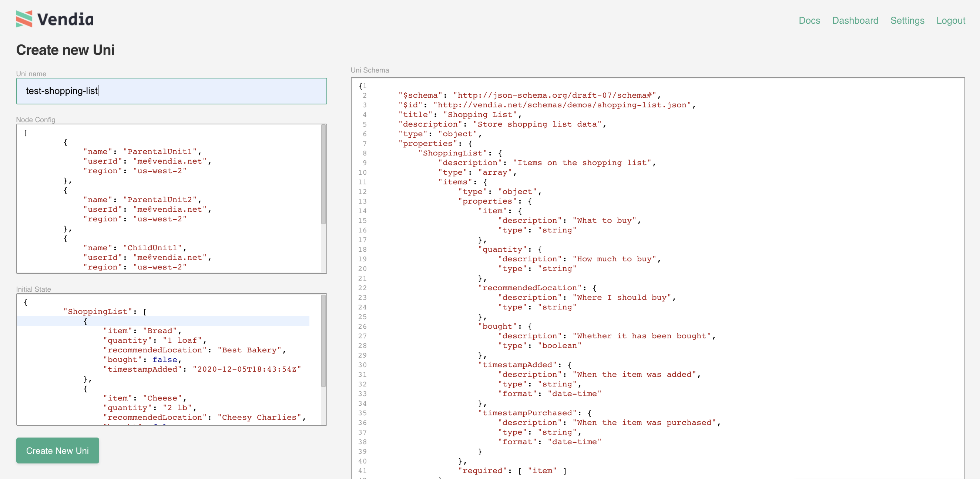
Task: Click "items" key on schema line 11
Action: click(455, 182)
